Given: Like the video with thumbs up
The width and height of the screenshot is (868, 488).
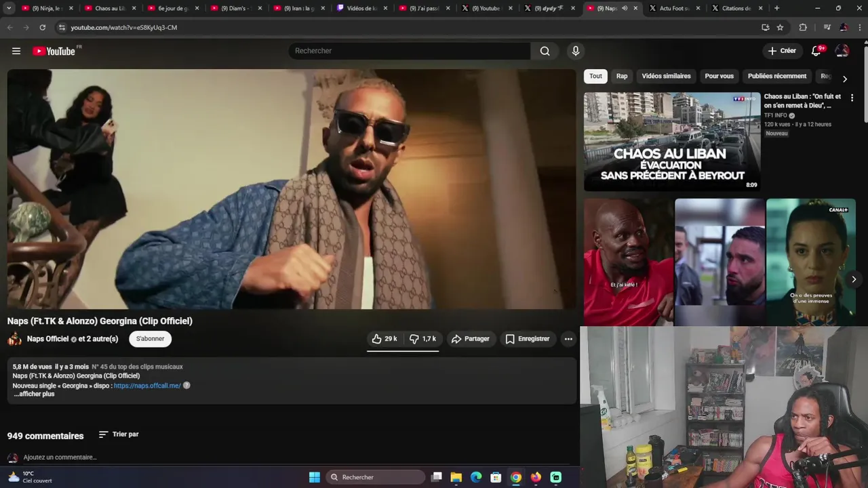Looking at the screenshot, I should click(x=384, y=339).
